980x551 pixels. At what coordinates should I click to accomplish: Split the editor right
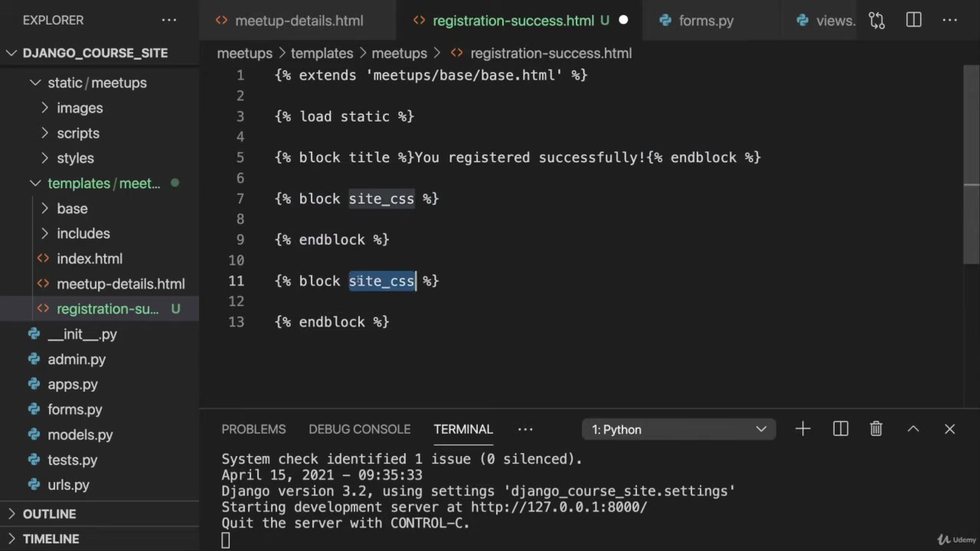pos(913,21)
